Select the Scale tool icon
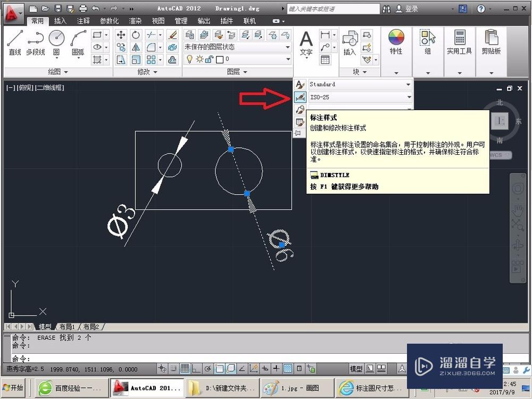Viewport: 532px width, 399px height. pos(136,60)
